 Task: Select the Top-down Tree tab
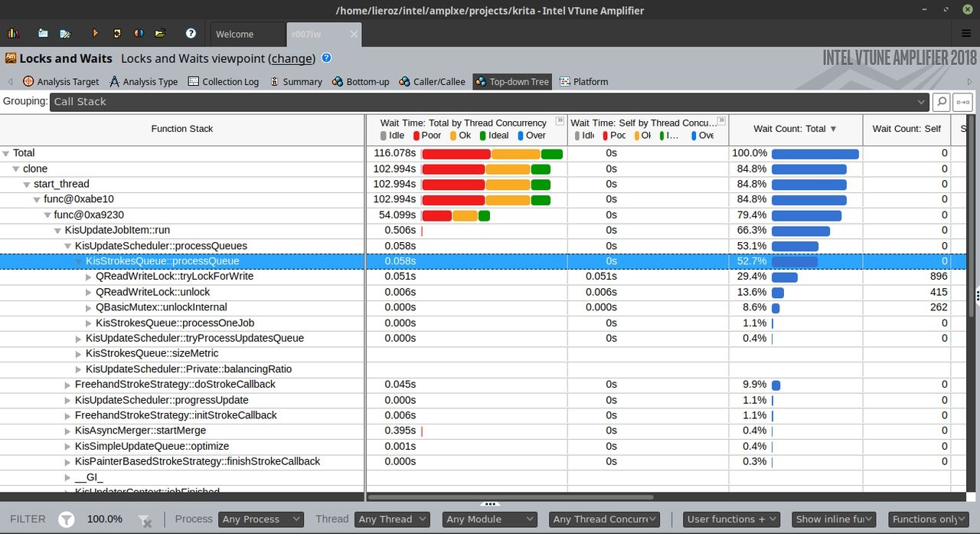click(512, 81)
